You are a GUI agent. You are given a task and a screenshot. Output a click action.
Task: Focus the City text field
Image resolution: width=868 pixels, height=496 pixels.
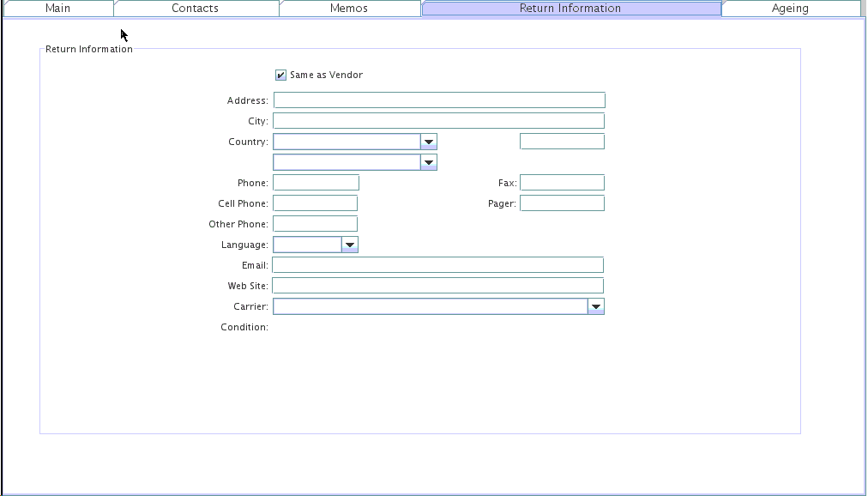click(439, 121)
